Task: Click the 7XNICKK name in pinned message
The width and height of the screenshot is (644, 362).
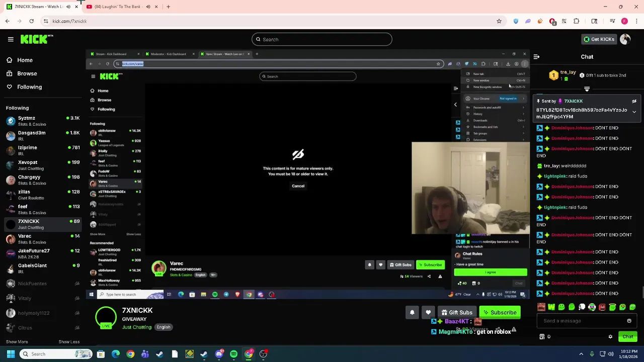Action: tap(574, 101)
